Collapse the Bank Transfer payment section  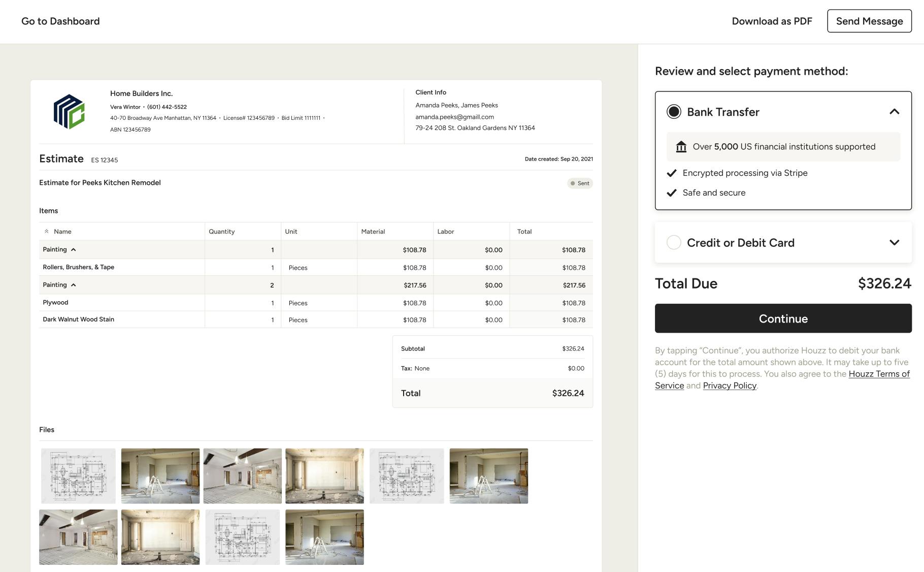tap(895, 111)
